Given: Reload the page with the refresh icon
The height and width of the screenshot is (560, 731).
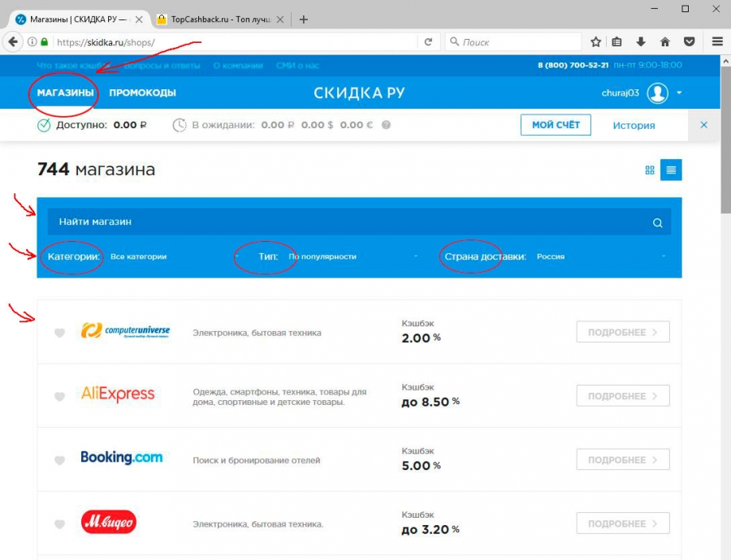Looking at the screenshot, I should point(428,42).
